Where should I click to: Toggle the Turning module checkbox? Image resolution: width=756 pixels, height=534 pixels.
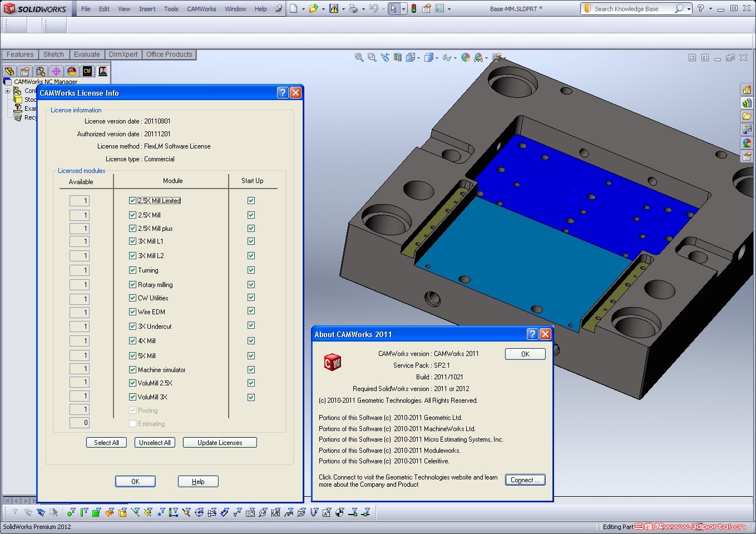tap(132, 270)
